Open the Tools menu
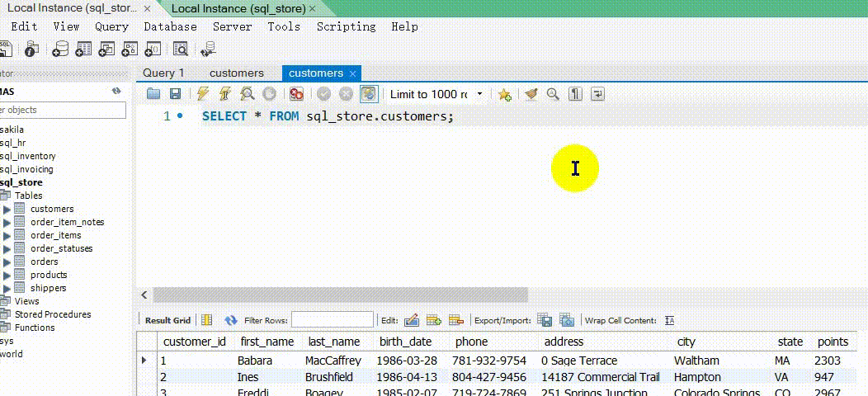 [284, 26]
